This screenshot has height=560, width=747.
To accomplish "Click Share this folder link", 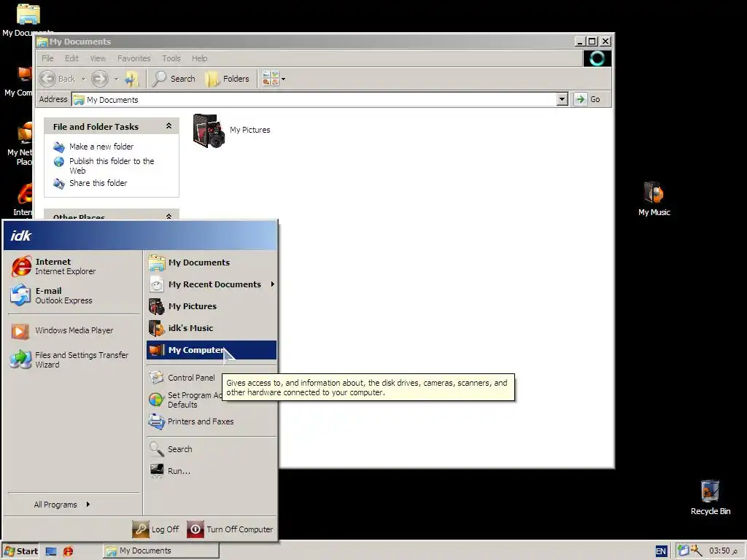I will point(98,183).
